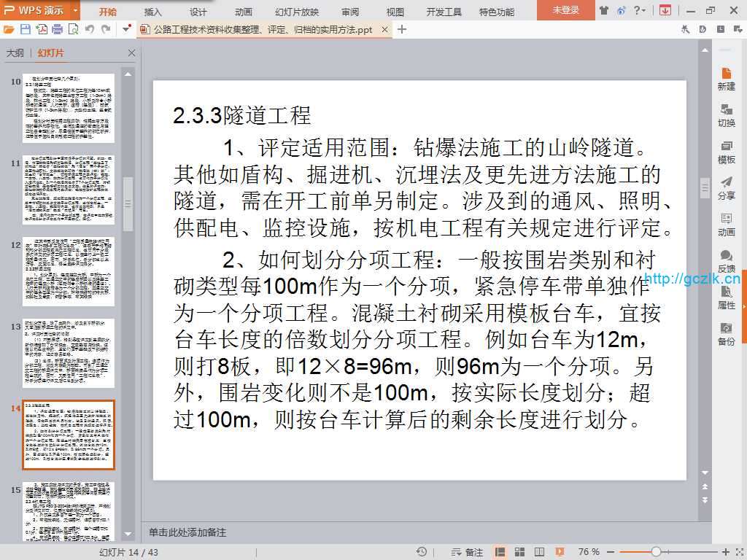Click the undo arrow icon

[90, 29]
